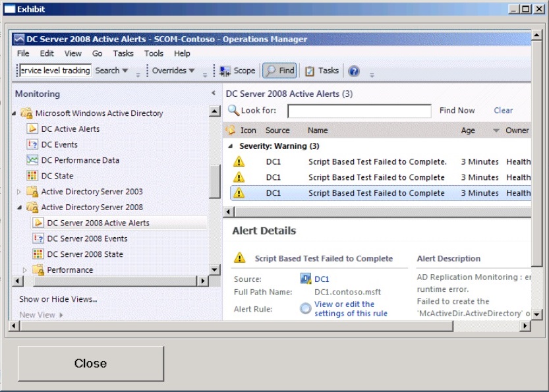Click the navigation tree right scroll arrow
This screenshot has width=549, height=392.
(x=202, y=281)
